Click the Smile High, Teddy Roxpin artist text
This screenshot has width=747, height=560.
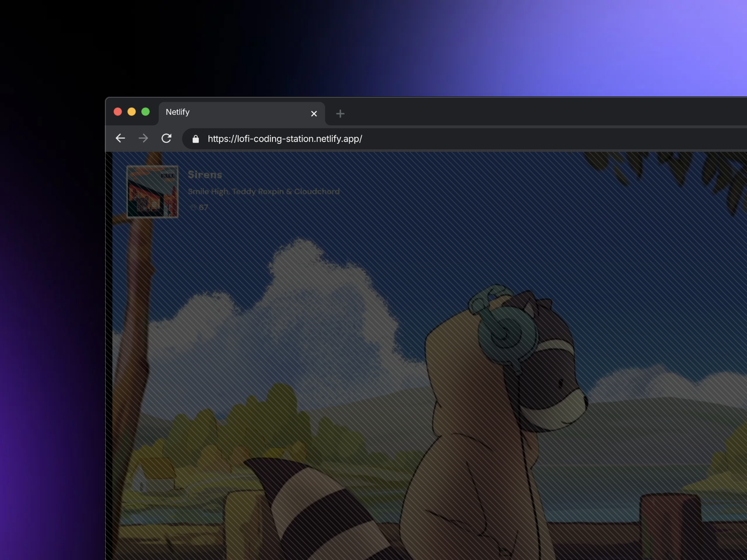pyautogui.click(x=263, y=191)
